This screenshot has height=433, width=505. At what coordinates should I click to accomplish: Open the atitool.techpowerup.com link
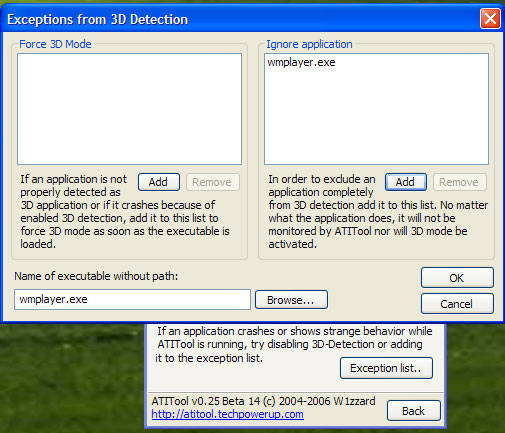pyautogui.click(x=227, y=414)
